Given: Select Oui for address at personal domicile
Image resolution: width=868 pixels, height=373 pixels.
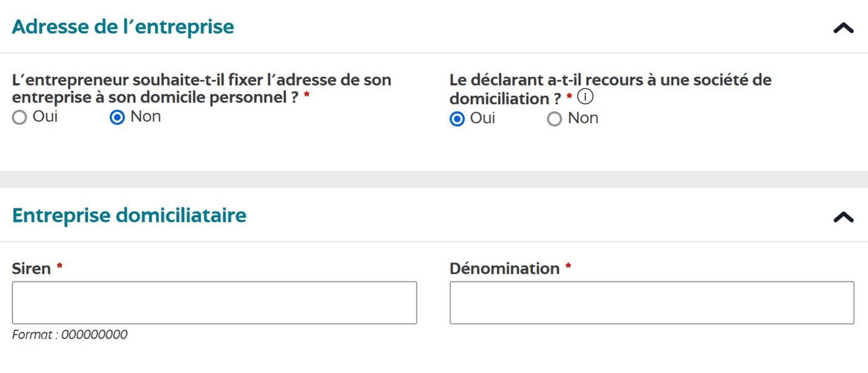Looking at the screenshot, I should [x=19, y=116].
